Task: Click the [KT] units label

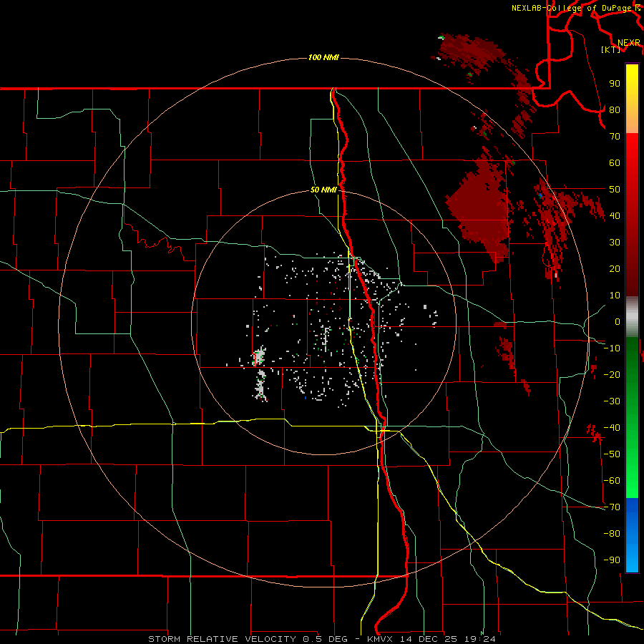Action: tap(611, 49)
